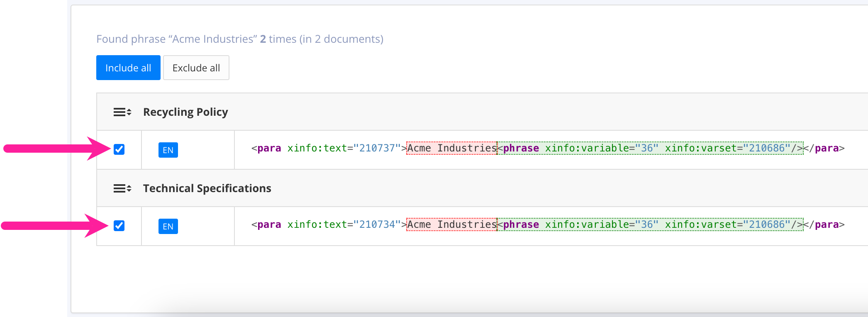This screenshot has height=317, width=868.
Task: Click the EN badge in Technical Specifications row
Action: point(168,226)
